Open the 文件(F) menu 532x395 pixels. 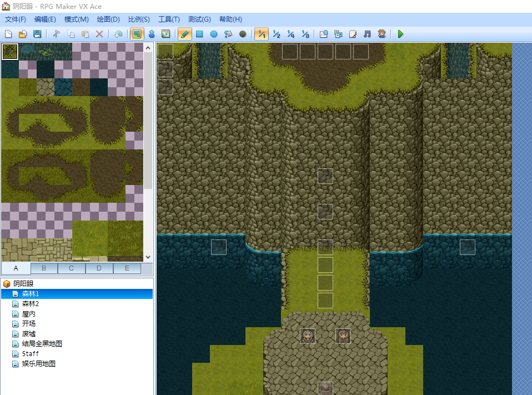point(15,19)
